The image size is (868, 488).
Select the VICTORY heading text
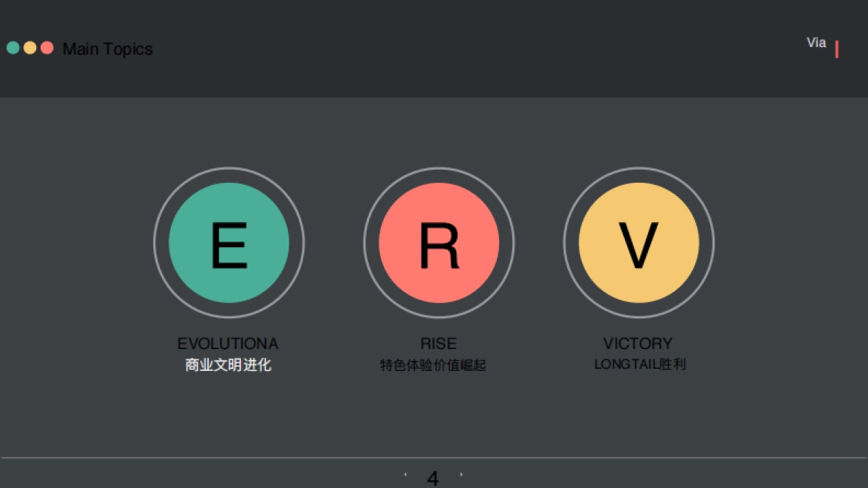pyautogui.click(x=638, y=343)
